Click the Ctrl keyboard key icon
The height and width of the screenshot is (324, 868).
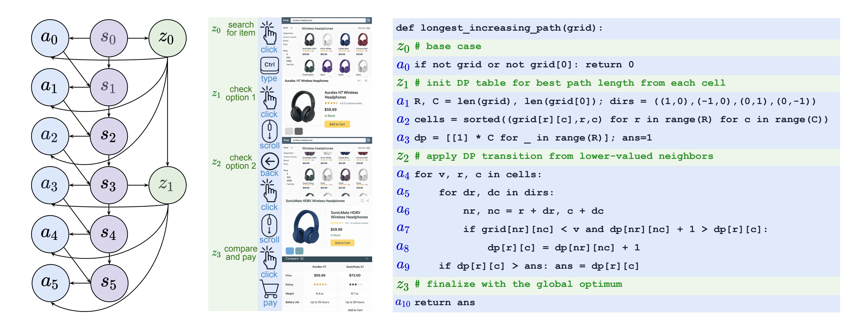coord(269,65)
